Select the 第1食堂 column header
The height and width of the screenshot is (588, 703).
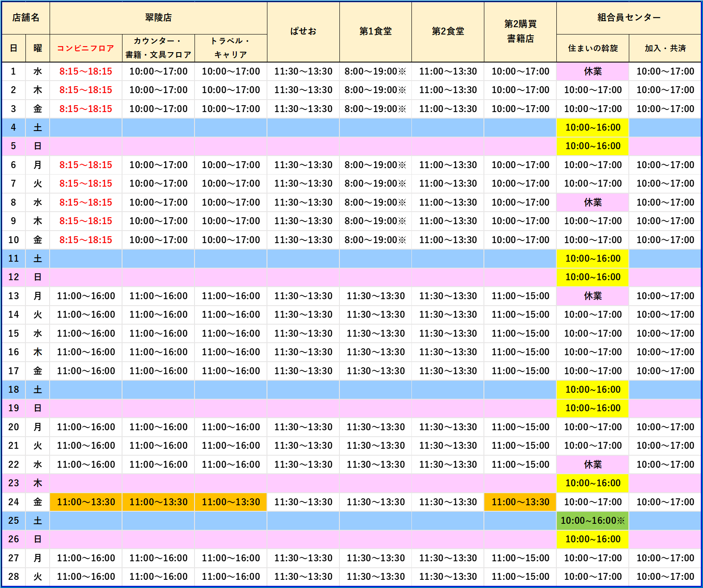click(x=376, y=31)
